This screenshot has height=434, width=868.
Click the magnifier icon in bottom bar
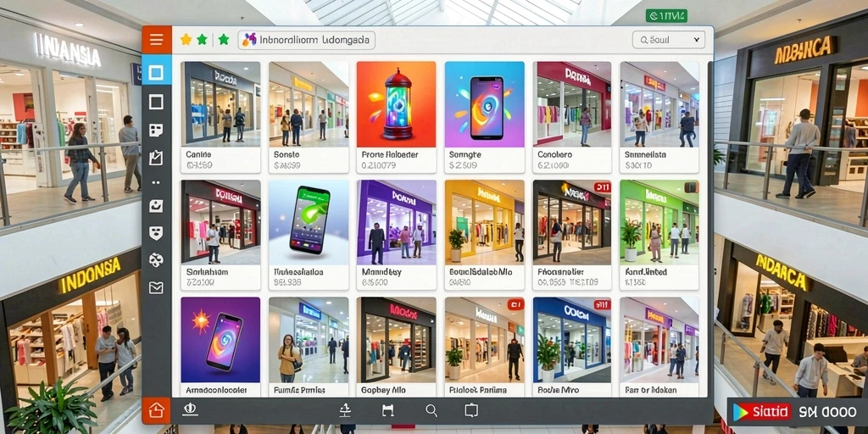click(431, 410)
